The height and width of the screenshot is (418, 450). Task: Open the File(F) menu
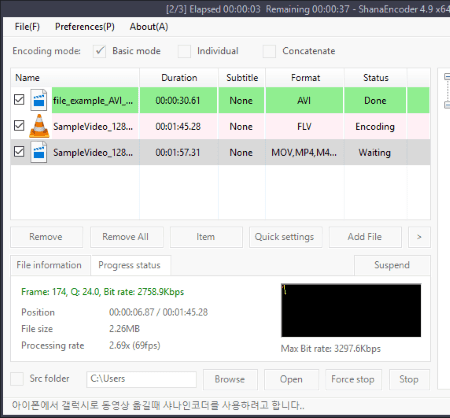click(27, 27)
